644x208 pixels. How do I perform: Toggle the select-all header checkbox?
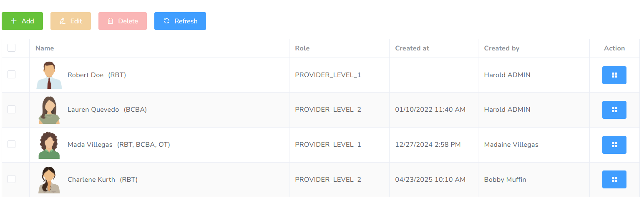(x=12, y=48)
